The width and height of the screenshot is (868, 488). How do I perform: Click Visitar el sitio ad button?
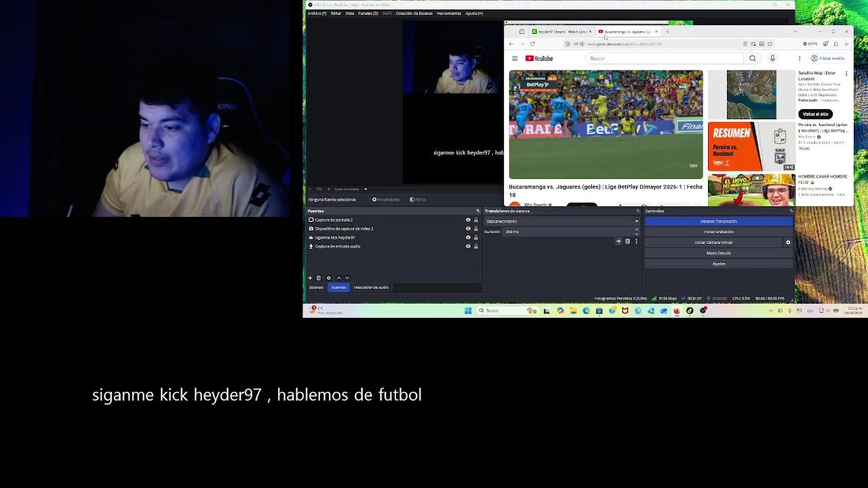(x=815, y=114)
